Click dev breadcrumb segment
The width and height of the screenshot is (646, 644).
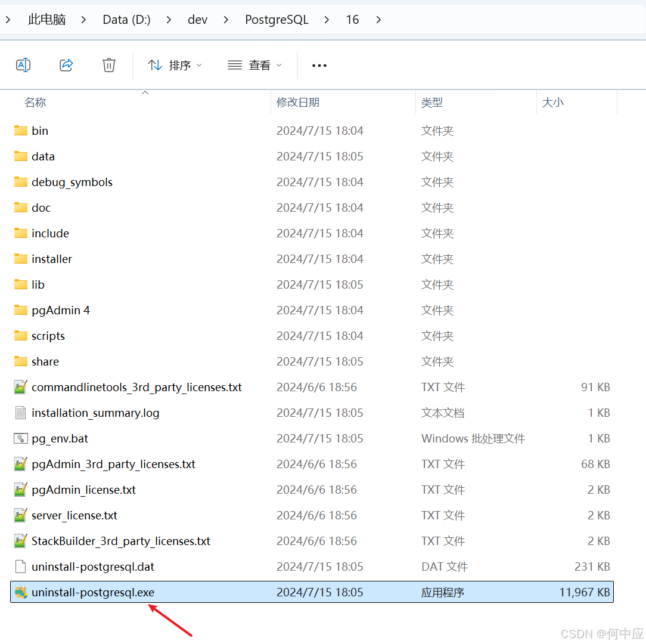click(x=197, y=19)
